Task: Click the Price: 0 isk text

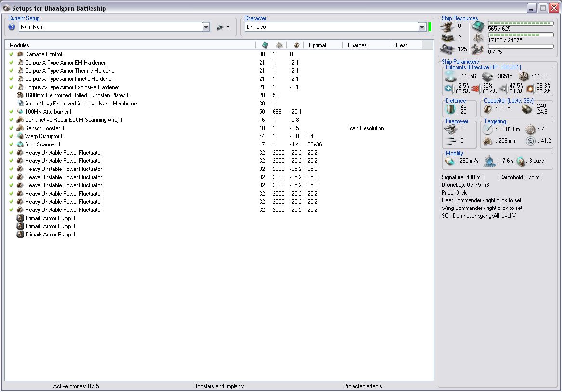Action: click(x=454, y=193)
